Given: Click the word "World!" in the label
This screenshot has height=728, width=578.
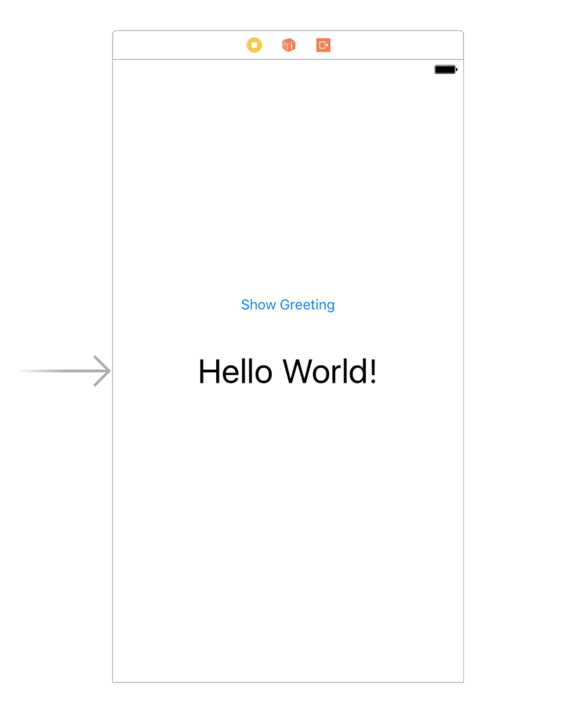Looking at the screenshot, I should 330,371.
